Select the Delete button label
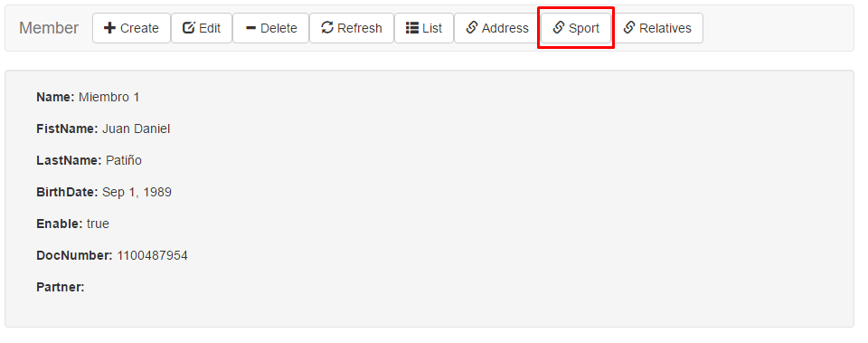Screen dimensions: 868x343 279,28
